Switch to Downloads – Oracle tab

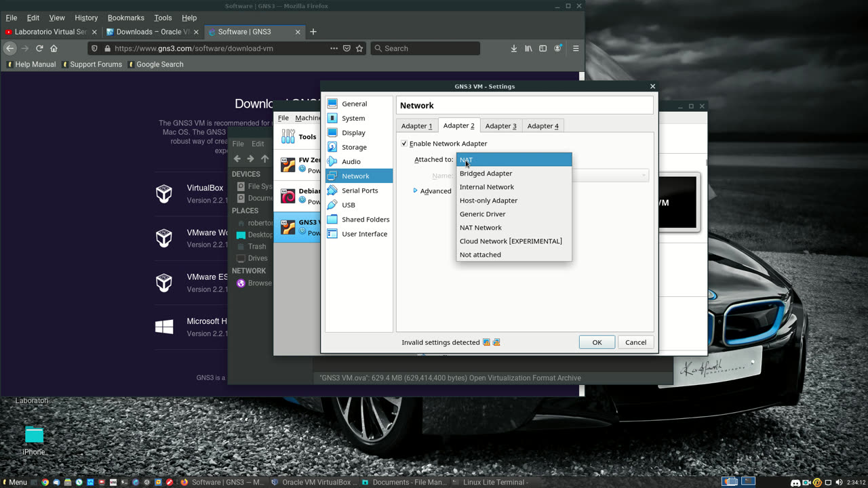(153, 32)
